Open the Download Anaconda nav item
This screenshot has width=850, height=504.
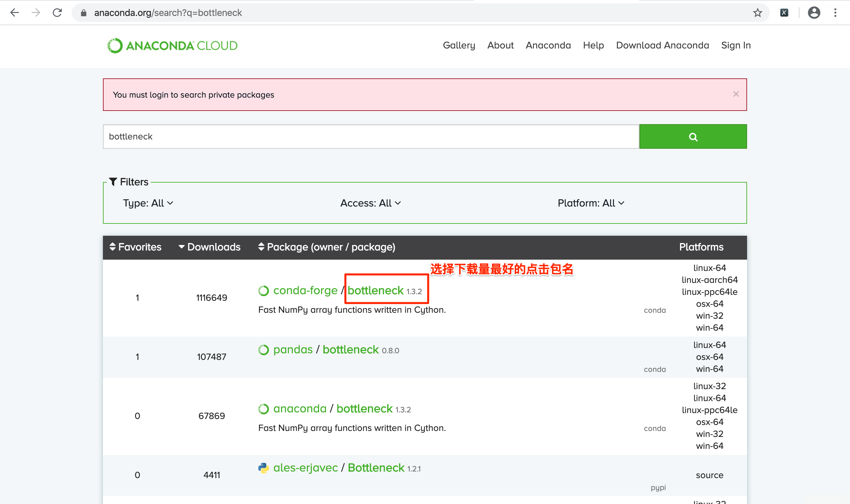[x=662, y=45]
